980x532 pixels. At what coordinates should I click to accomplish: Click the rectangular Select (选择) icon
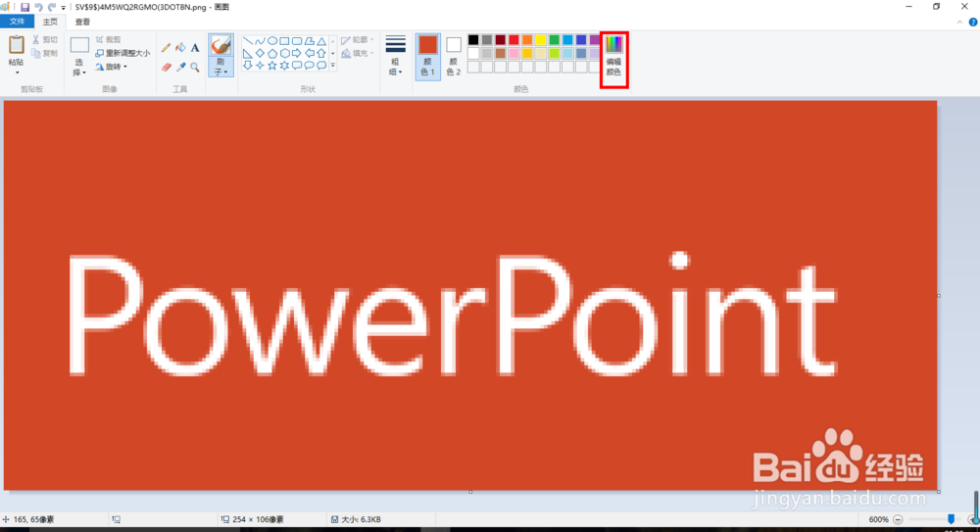click(x=79, y=45)
